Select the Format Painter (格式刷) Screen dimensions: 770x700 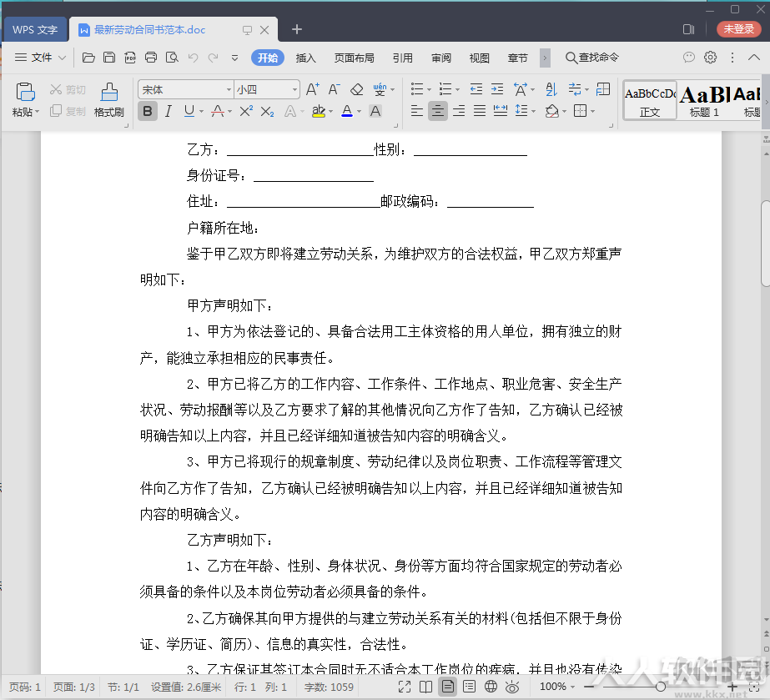(109, 100)
